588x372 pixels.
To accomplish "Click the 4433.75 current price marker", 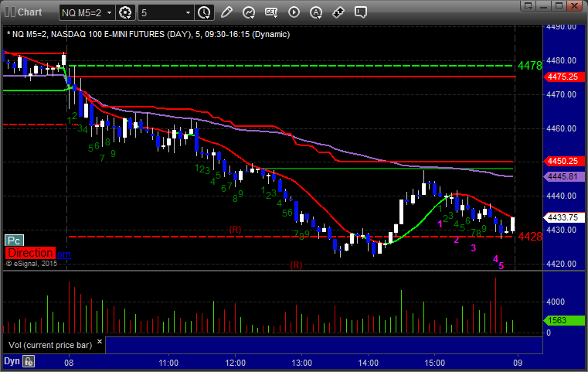I will pos(564,218).
